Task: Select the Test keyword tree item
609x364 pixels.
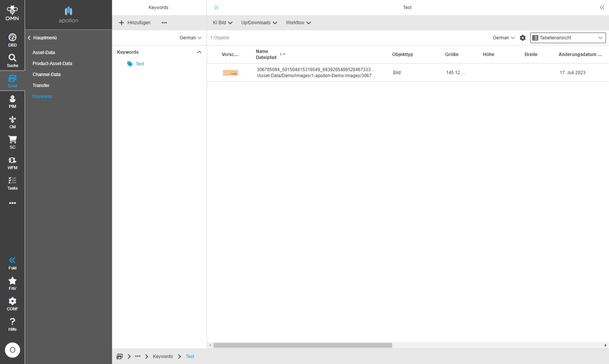Action: click(140, 64)
